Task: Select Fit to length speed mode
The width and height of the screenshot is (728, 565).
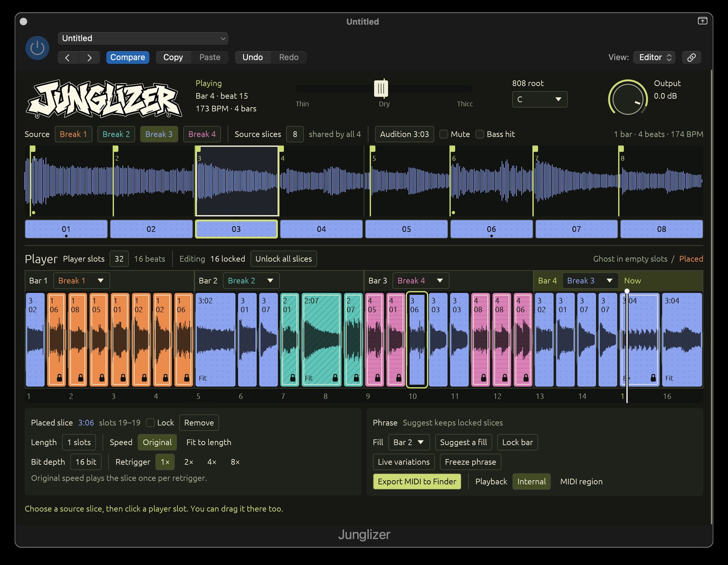Action: (x=209, y=442)
